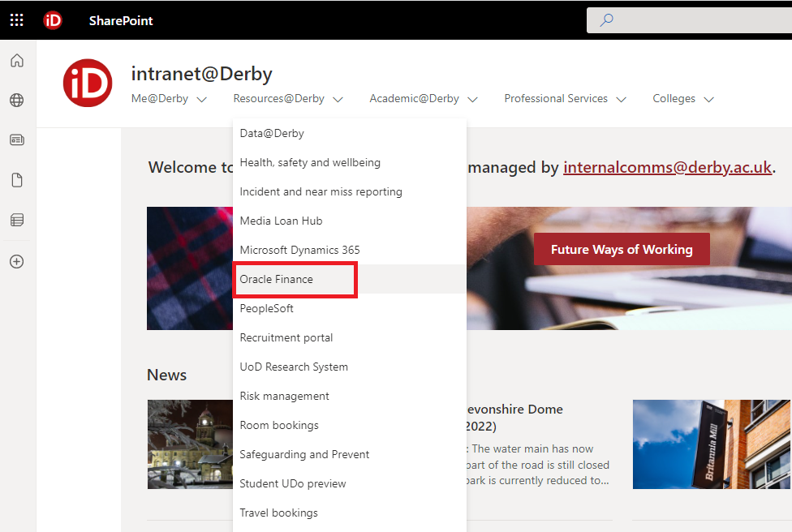Open the snowy dome news thumbnail
The image size is (792, 532).
[x=191, y=444]
